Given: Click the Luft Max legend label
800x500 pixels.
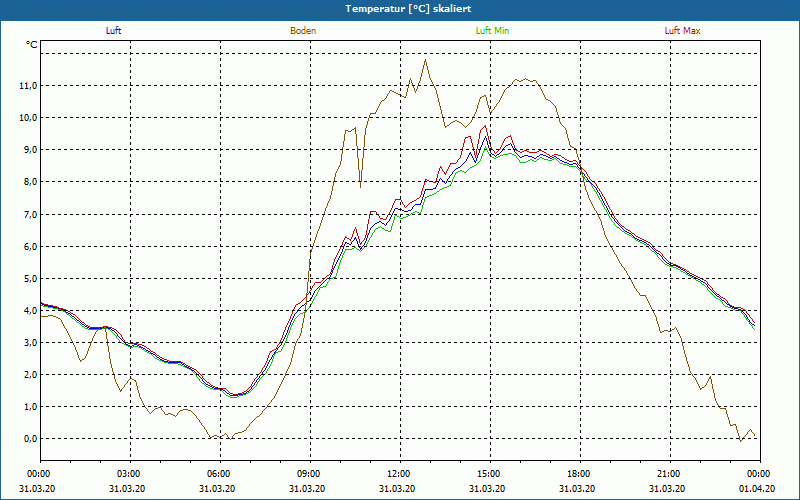Looking at the screenshot, I should tap(682, 31).
